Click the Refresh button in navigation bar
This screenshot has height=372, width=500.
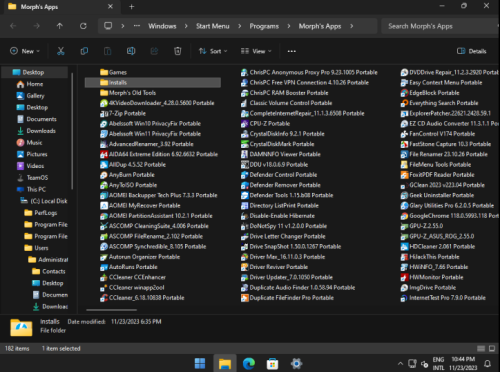tap(83, 26)
